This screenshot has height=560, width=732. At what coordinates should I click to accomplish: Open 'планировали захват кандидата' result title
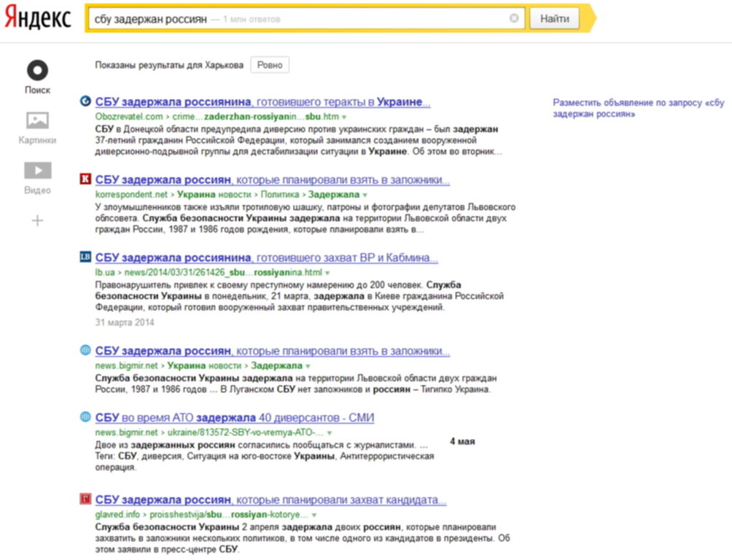point(270,499)
